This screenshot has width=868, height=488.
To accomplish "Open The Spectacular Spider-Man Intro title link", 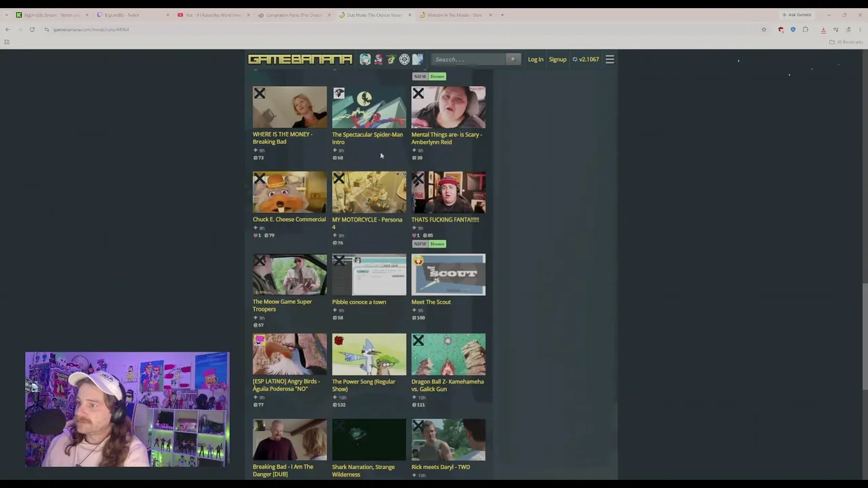I will (368, 138).
